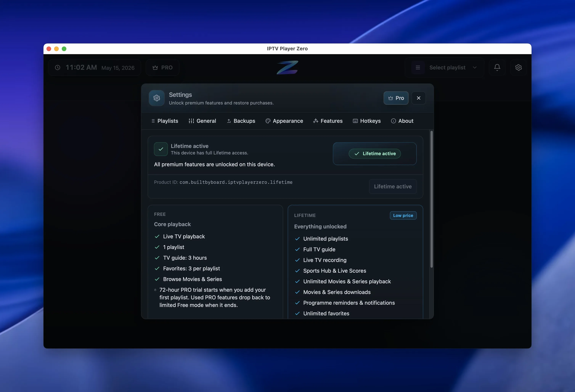Click the Pro button in Settings header
The width and height of the screenshot is (575, 392).
tap(396, 98)
